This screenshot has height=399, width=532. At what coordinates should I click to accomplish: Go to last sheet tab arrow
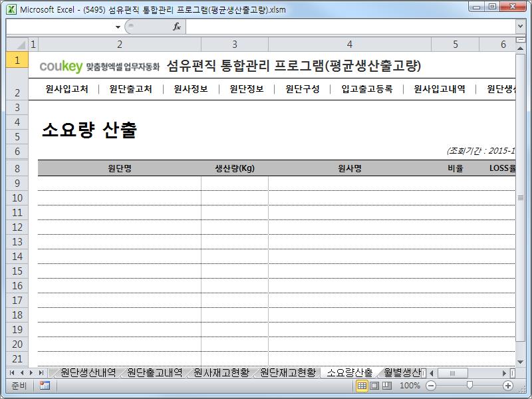41,373
